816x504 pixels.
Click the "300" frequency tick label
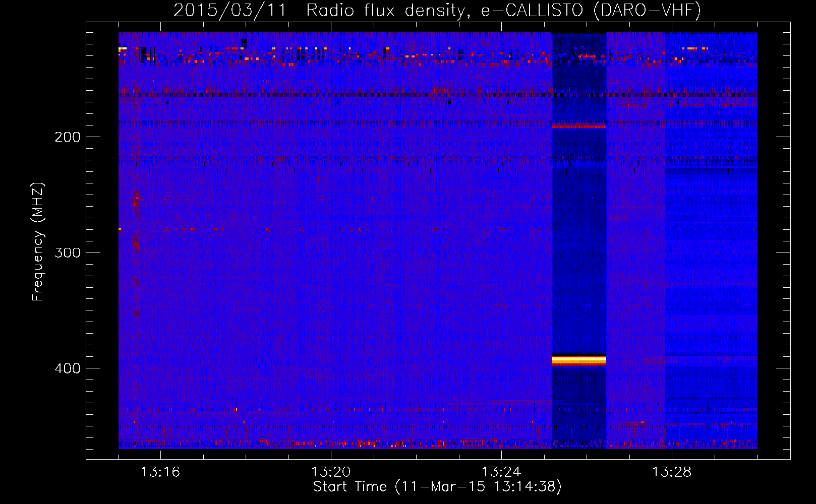coord(68,253)
